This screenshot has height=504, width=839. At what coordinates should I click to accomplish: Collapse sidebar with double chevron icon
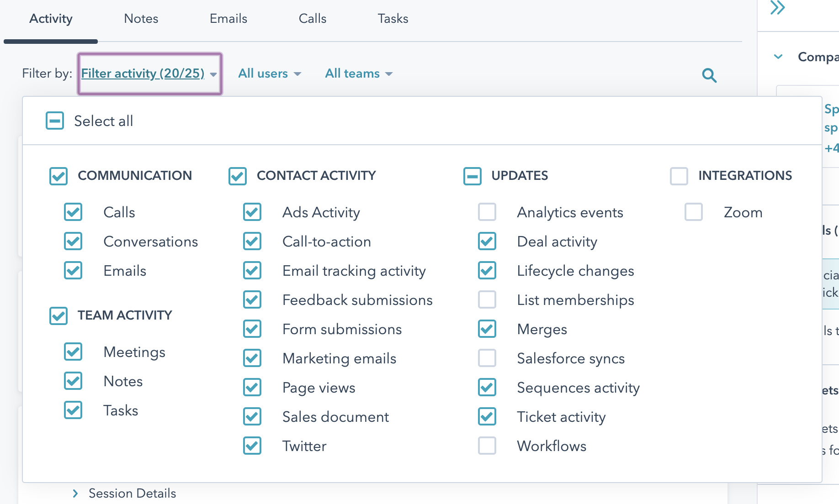[777, 8]
